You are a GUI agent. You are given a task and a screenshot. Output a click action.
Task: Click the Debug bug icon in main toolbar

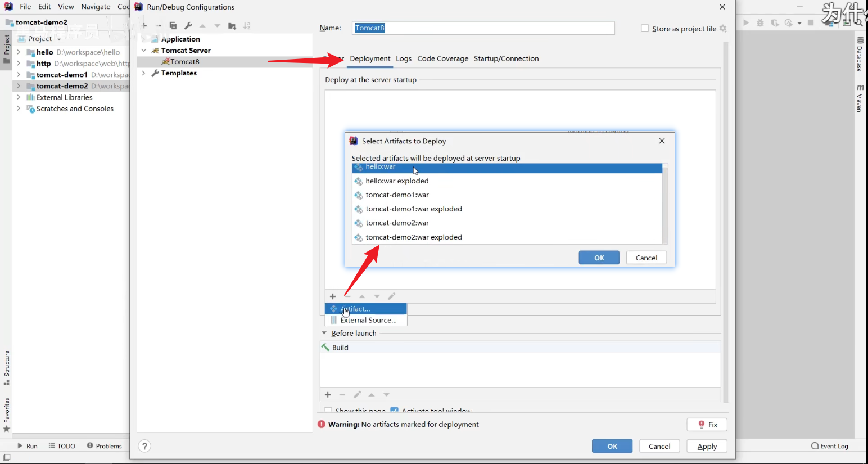(760, 23)
